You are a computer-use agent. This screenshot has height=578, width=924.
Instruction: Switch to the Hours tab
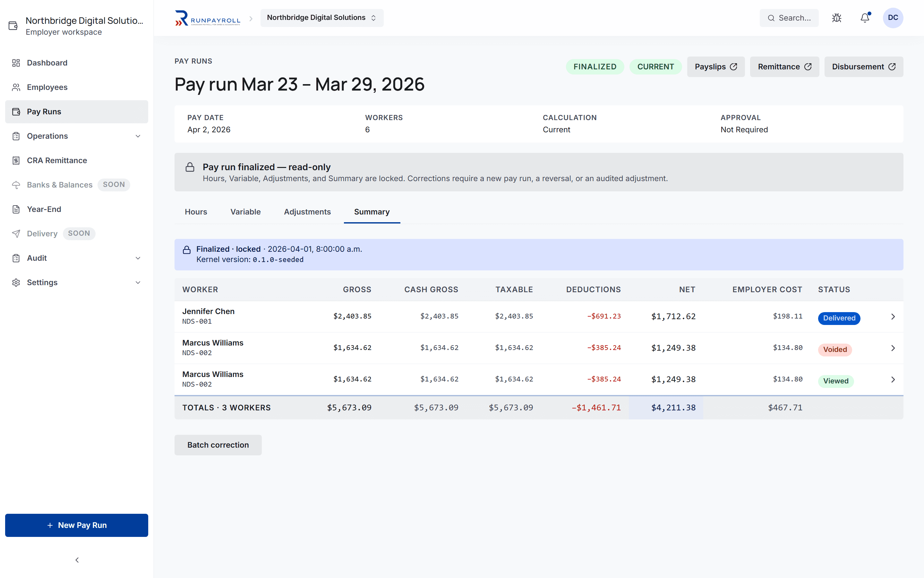click(x=196, y=212)
